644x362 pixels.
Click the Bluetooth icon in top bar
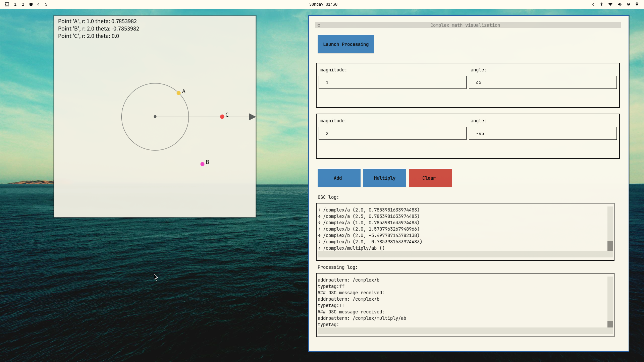click(x=601, y=4)
